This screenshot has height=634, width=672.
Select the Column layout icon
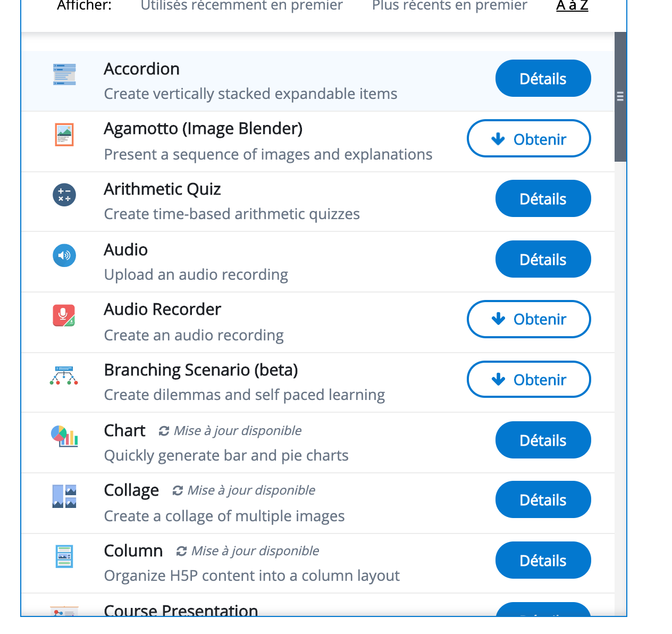(64, 557)
